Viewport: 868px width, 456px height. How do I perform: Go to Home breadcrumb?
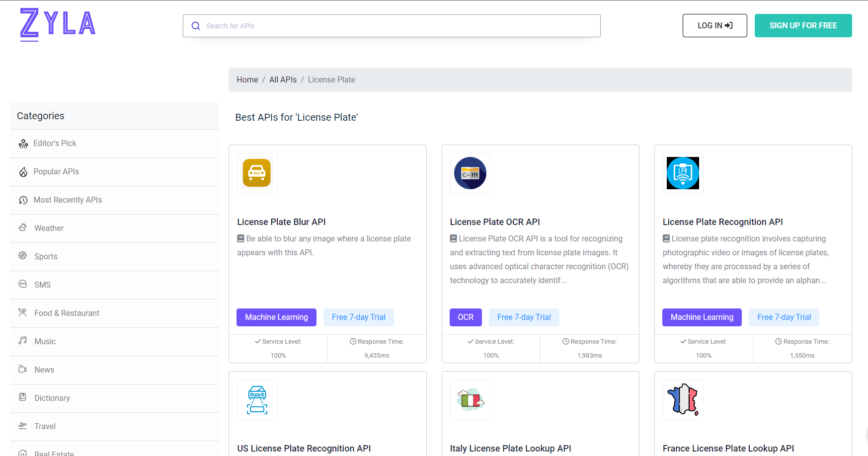247,79
